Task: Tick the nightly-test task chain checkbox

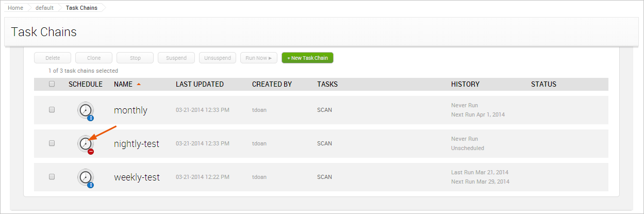Action: click(52, 143)
